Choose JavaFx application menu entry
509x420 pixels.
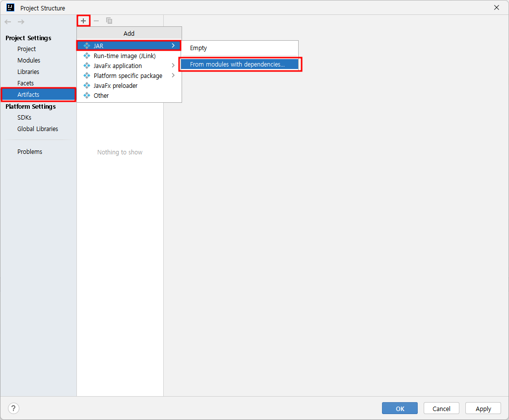point(129,66)
